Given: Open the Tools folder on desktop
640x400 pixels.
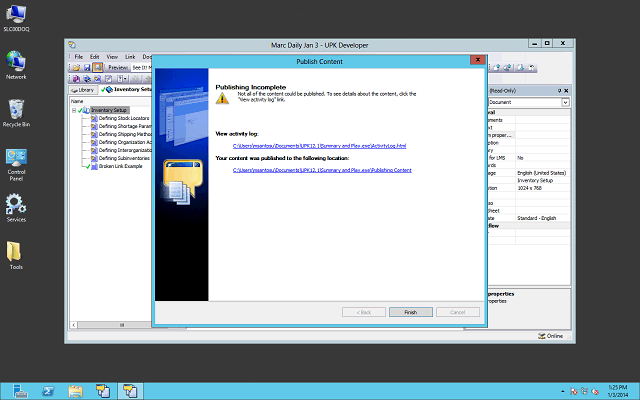Looking at the screenshot, I should 16,255.
